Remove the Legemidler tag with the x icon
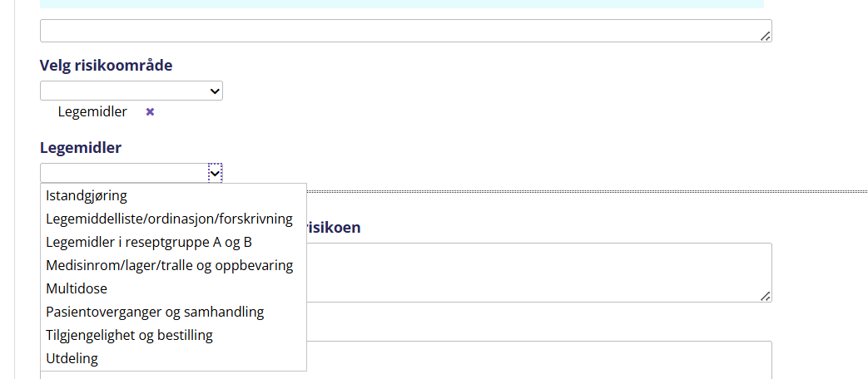This screenshot has width=868, height=379. click(151, 111)
